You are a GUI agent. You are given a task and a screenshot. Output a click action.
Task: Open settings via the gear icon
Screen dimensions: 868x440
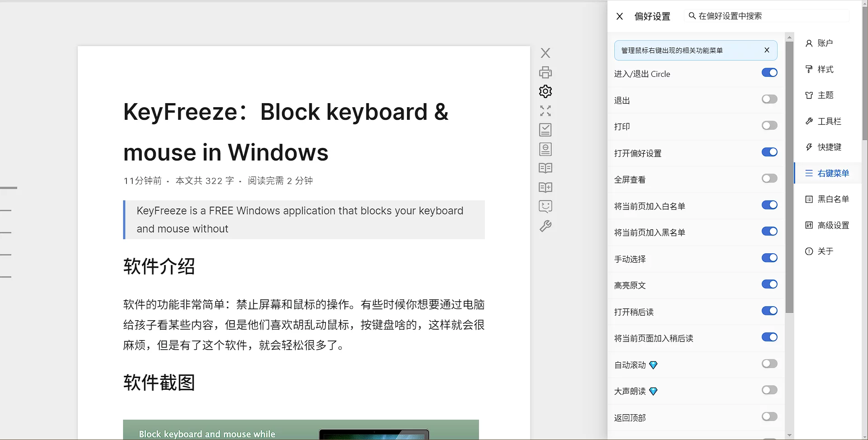point(545,91)
